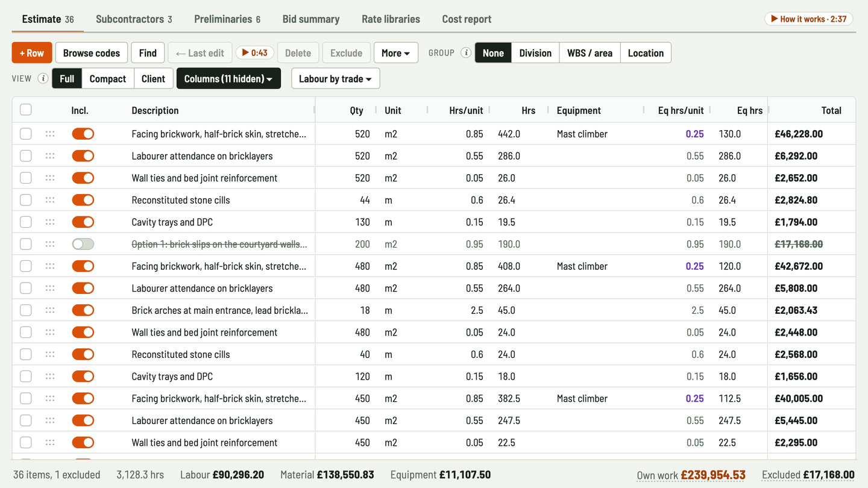Switch to Subcontractors tab
The width and height of the screenshot is (868, 488).
point(134,19)
